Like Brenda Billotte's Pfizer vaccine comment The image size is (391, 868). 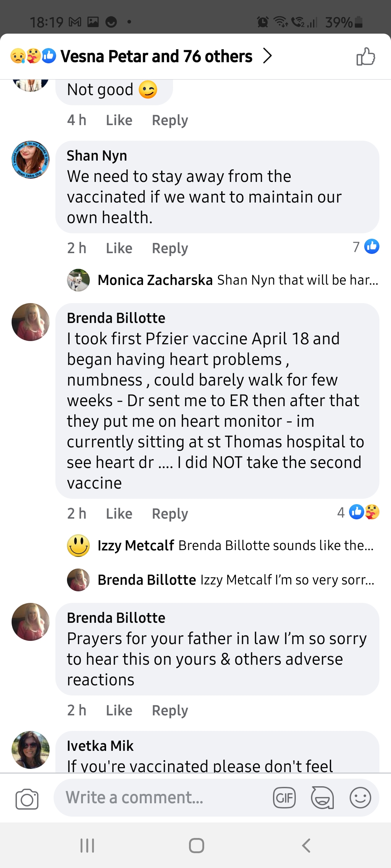click(119, 514)
